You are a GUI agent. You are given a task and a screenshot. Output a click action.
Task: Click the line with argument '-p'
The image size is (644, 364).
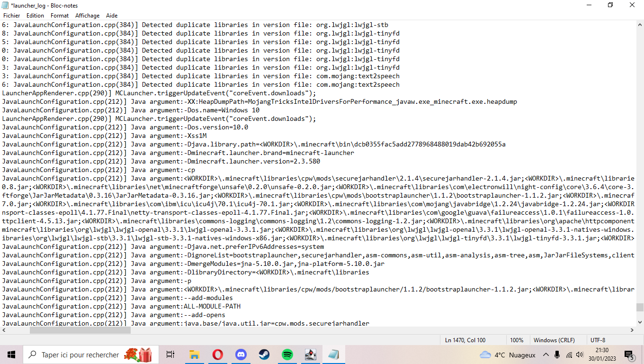[97, 281]
